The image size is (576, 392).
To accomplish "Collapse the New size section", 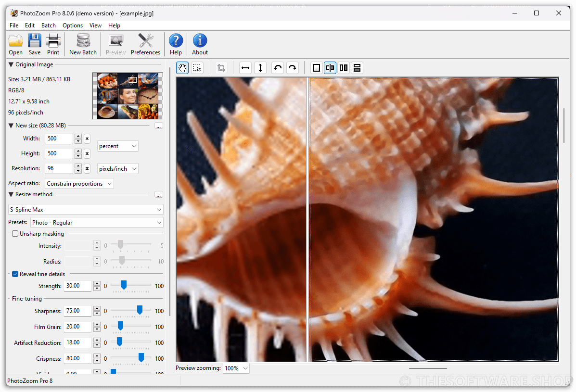I will [x=11, y=126].
